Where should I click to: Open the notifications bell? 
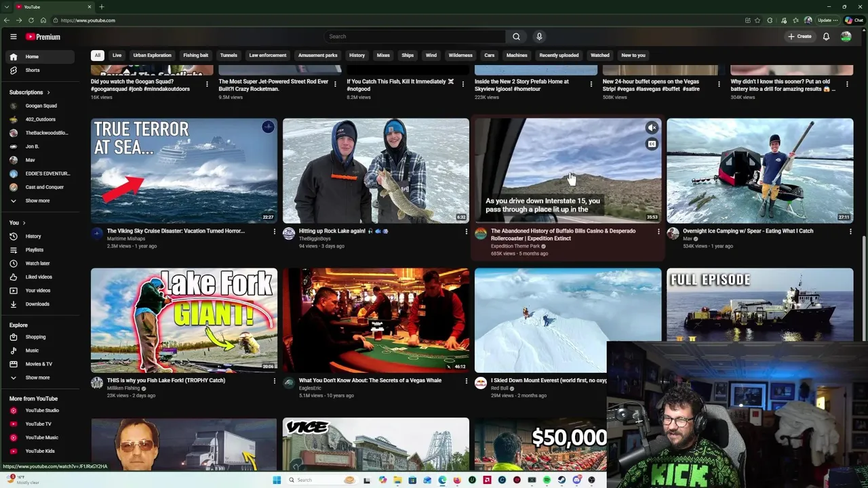826,37
